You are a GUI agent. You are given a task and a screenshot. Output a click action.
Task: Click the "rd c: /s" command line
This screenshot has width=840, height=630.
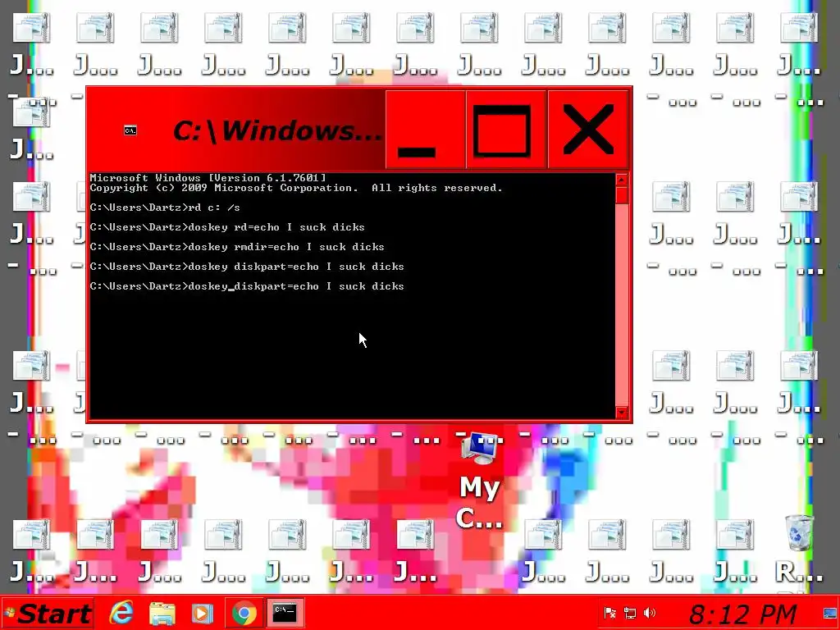[x=165, y=208]
